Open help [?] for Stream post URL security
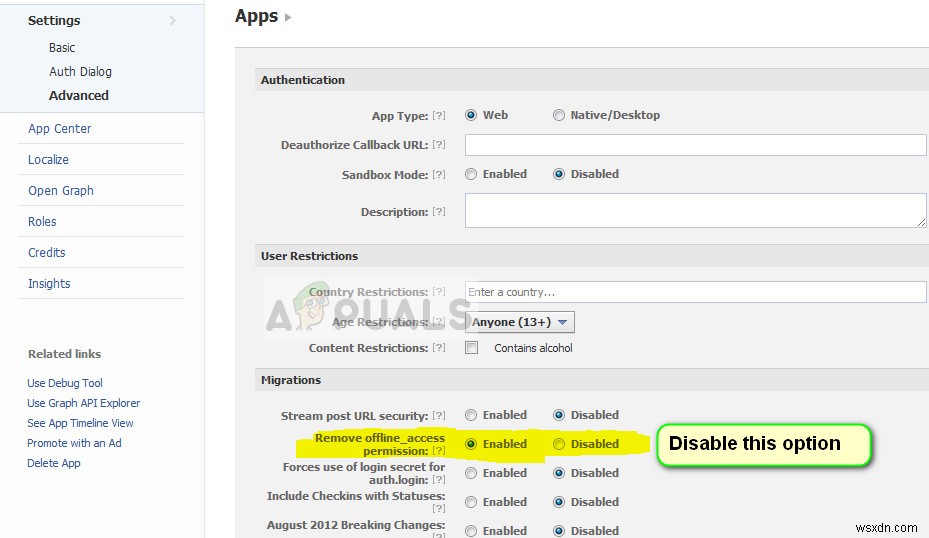 438,415
